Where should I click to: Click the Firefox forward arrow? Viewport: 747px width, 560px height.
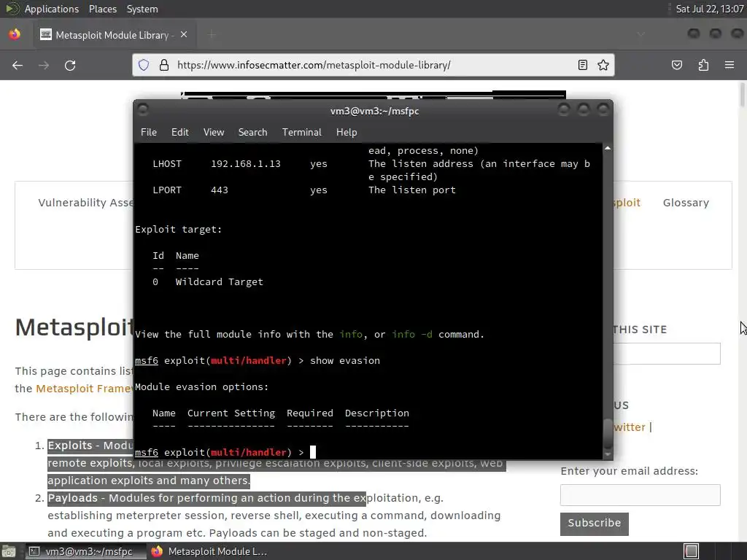click(44, 65)
